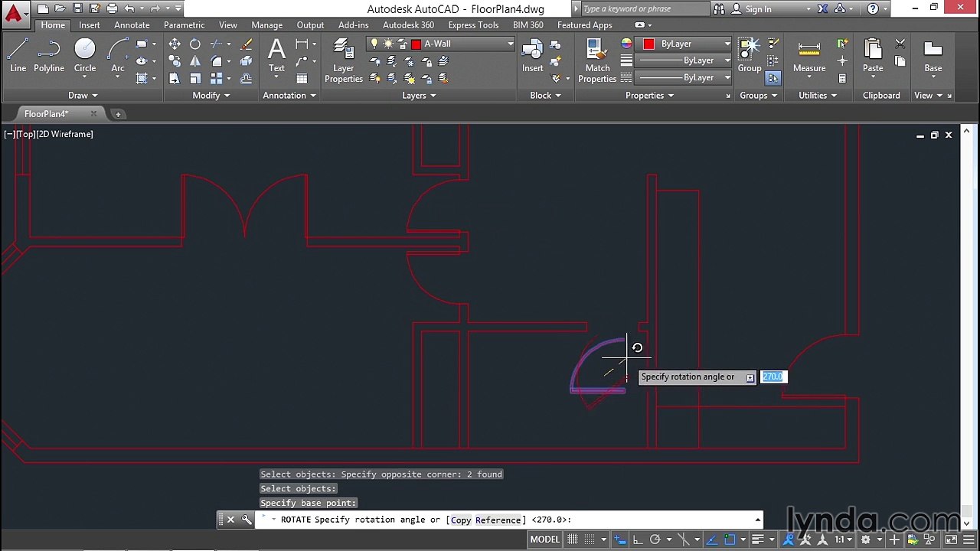Toggle dynamic input in status bar
Image resolution: width=980 pixels, height=551 pixels.
click(620, 540)
